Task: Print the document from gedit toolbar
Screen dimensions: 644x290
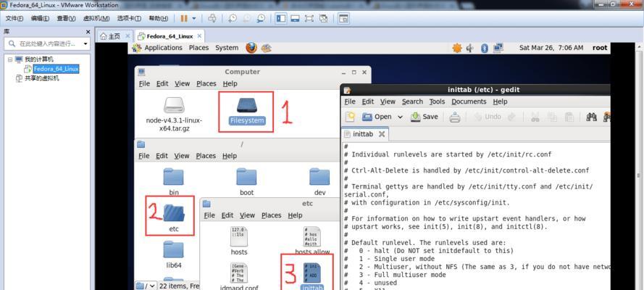Action: click(x=455, y=117)
